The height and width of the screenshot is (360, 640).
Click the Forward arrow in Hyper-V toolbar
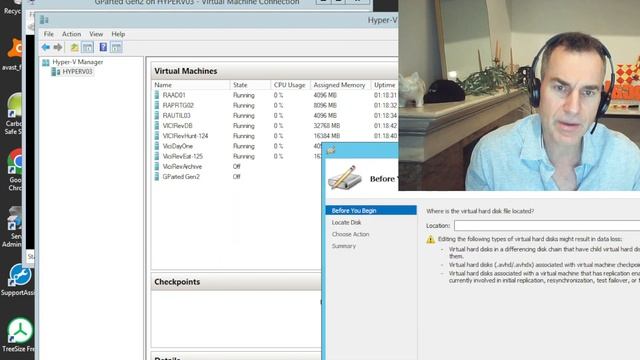click(58, 47)
